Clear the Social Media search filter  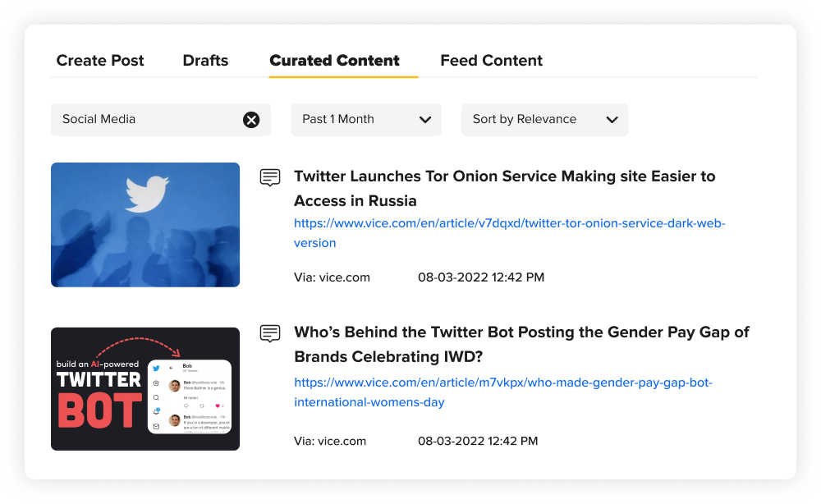coord(251,120)
